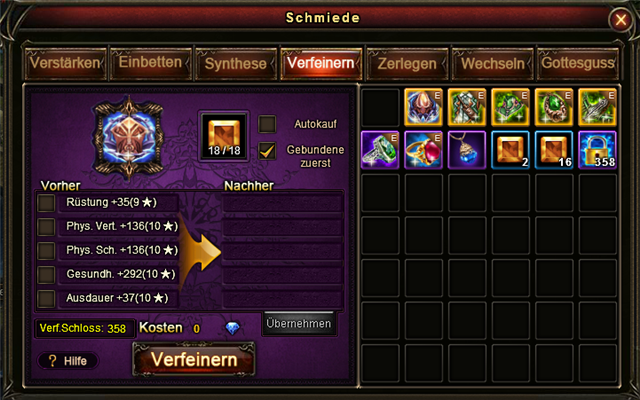Click the refine lock item showing 358

click(x=598, y=150)
